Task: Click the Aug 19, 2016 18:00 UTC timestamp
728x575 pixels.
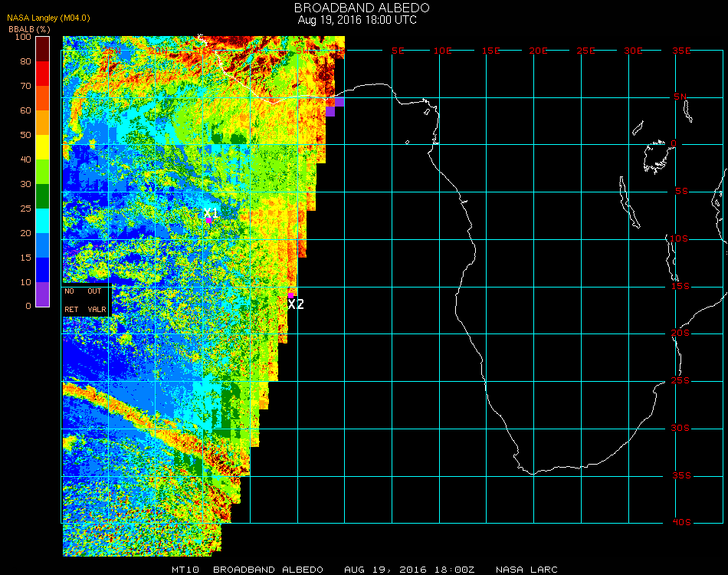Action: pos(358,20)
